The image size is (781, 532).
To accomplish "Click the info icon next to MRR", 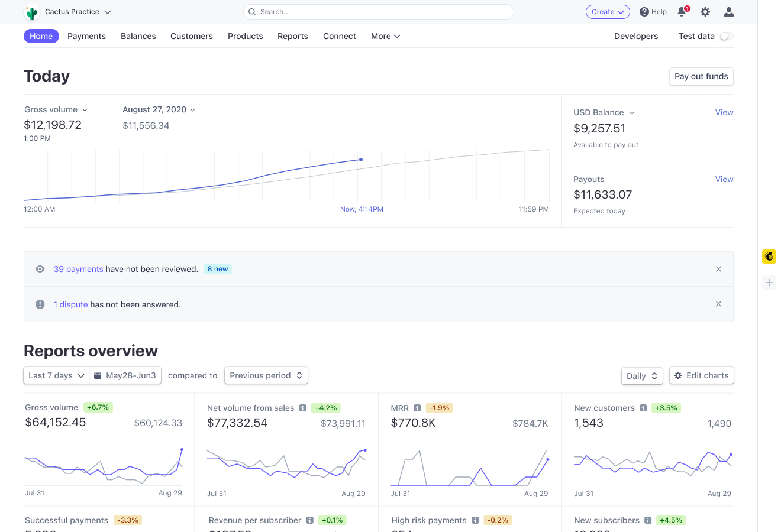I will (417, 408).
